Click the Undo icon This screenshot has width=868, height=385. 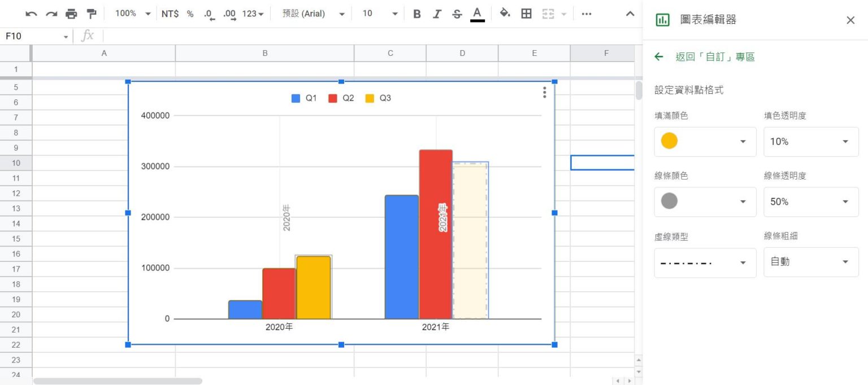(31, 13)
